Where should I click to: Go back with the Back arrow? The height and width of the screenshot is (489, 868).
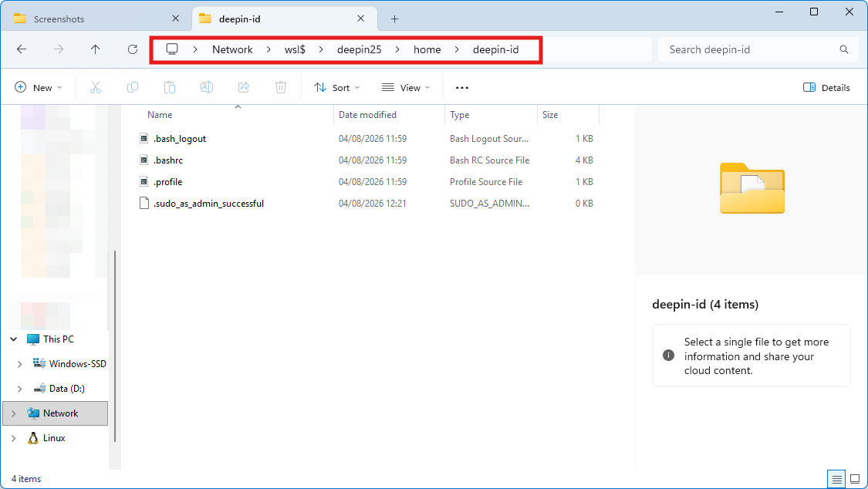pyautogui.click(x=22, y=49)
